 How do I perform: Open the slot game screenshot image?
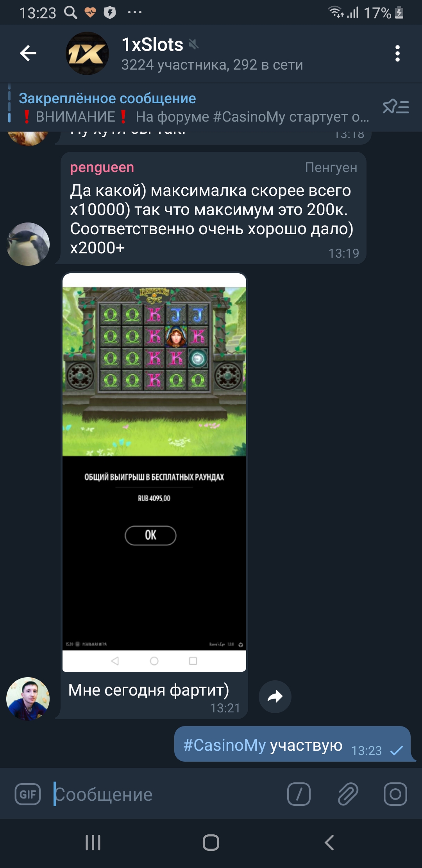pyautogui.click(x=154, y=472)
